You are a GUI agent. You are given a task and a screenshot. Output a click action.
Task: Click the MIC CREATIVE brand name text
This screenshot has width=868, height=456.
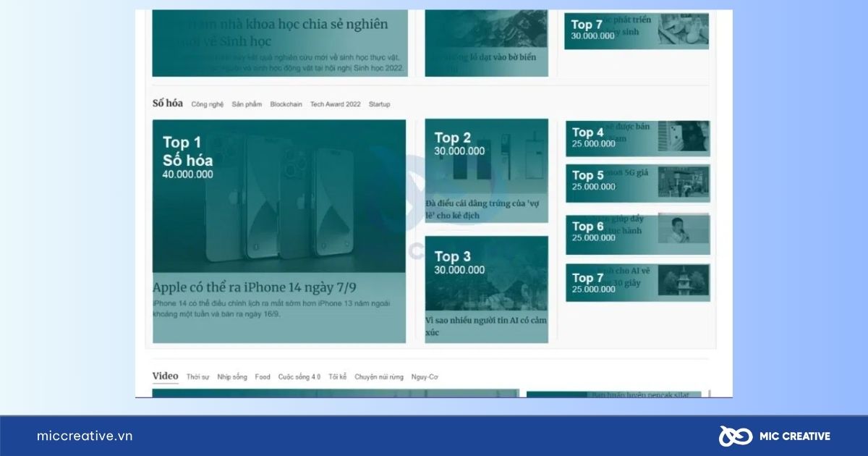(795, 436)
